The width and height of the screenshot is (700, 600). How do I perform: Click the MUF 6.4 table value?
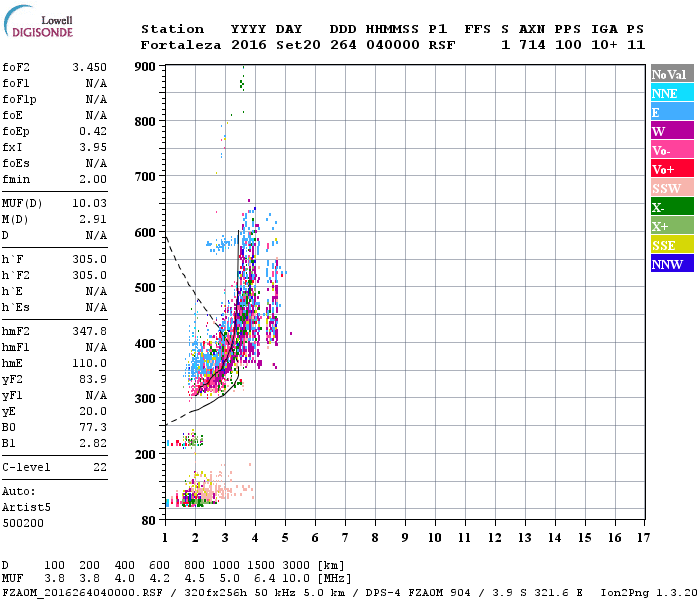[264, 579]
